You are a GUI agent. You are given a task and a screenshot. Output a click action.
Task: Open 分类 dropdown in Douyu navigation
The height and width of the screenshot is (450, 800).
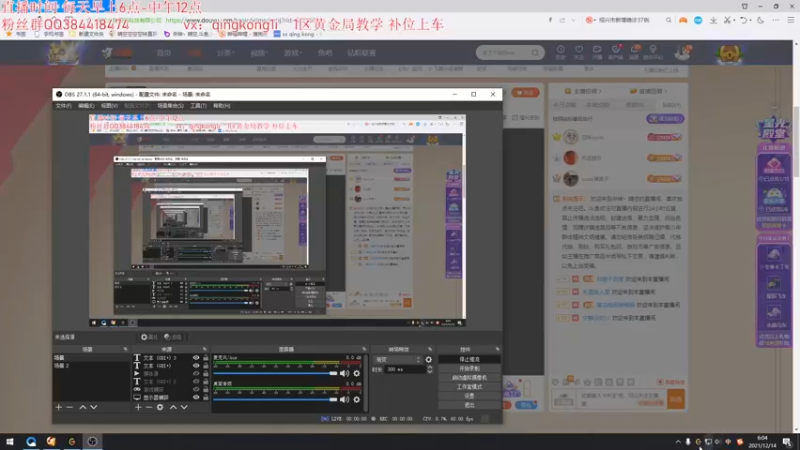(225, 53)
